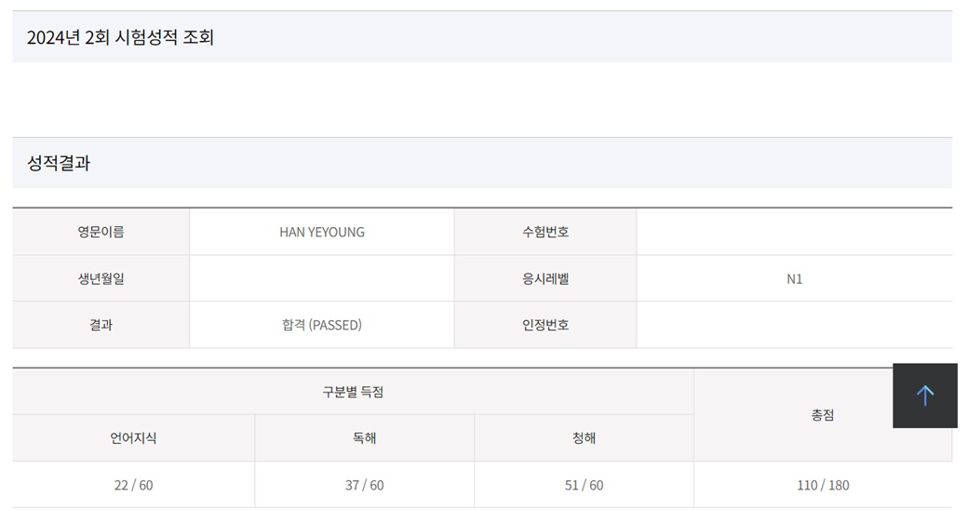980x510 pixels.
Task: Click the 37 / 60 score
Action: [364, 485]
